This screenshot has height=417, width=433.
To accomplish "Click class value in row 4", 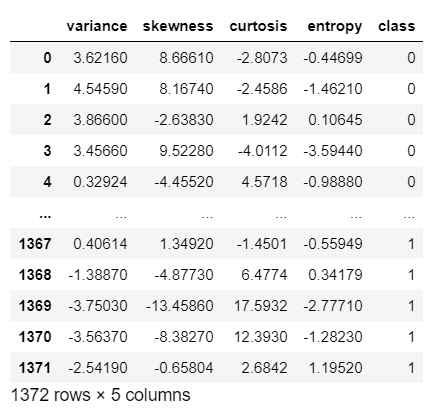I will (x=411, y=182).
